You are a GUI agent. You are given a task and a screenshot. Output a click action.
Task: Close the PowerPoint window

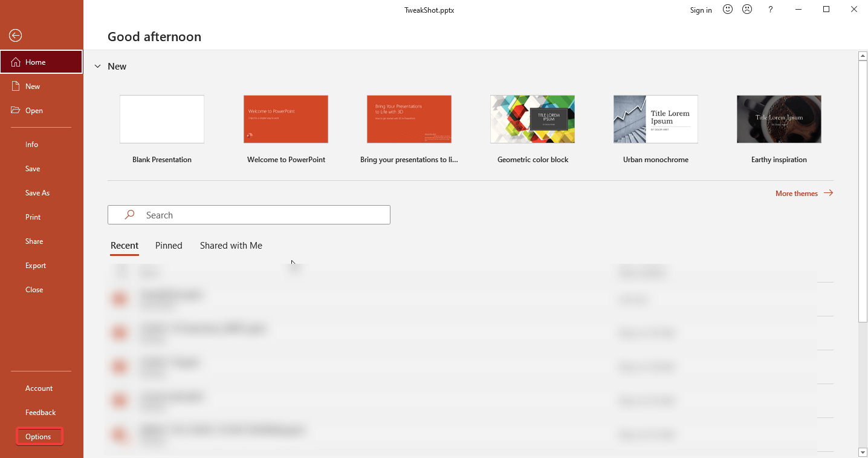(854, 10)
